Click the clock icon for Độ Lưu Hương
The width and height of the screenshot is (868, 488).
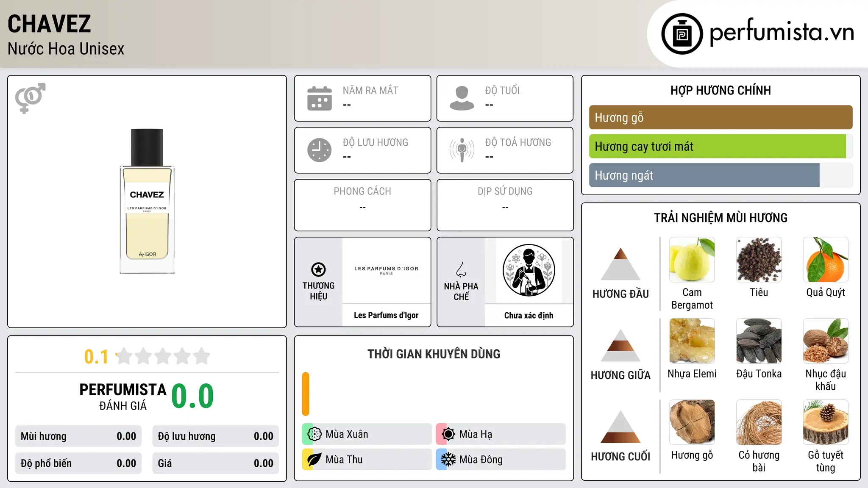[320, 150]
